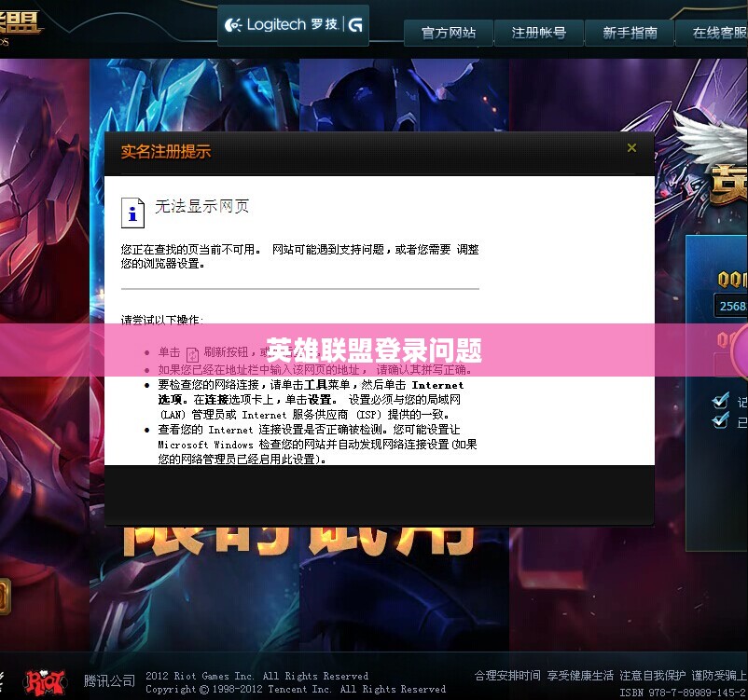
Task: Click the 2012 Riot Games Inc. copyright line
Action: (256, 676)
